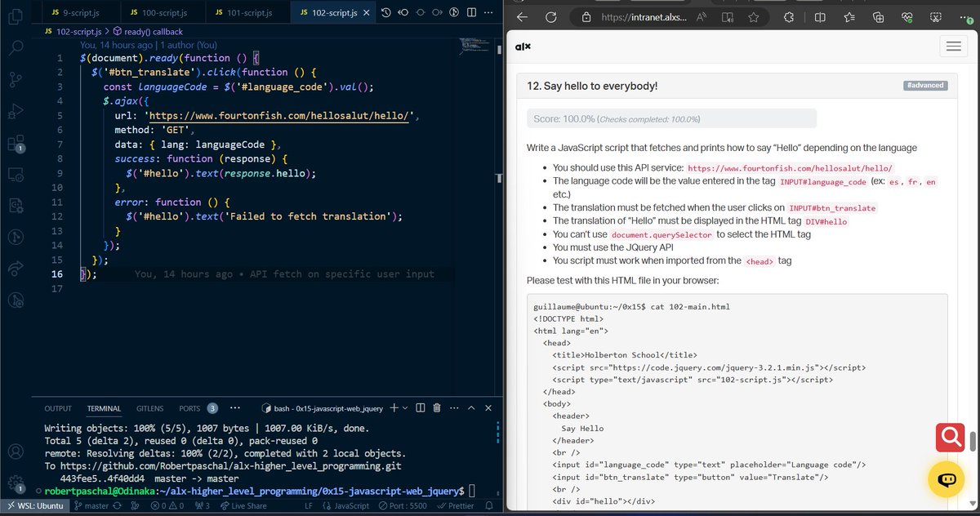The width and height of the screenshot is (980, 516).
Task: Click Prettier formatter status item
Action: click(x=457, y=506)
